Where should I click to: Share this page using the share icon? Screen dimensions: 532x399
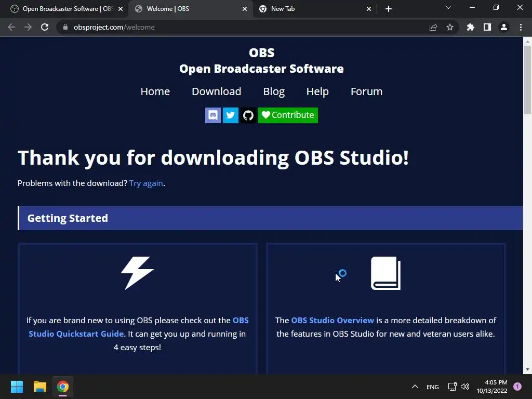[x=433, y=27]
